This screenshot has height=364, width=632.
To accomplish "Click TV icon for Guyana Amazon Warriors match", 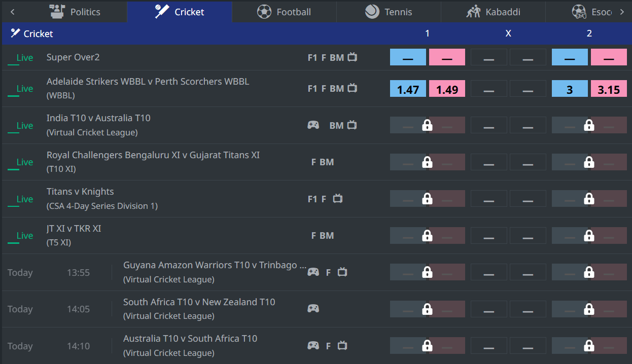I will [x=342, y=272].
